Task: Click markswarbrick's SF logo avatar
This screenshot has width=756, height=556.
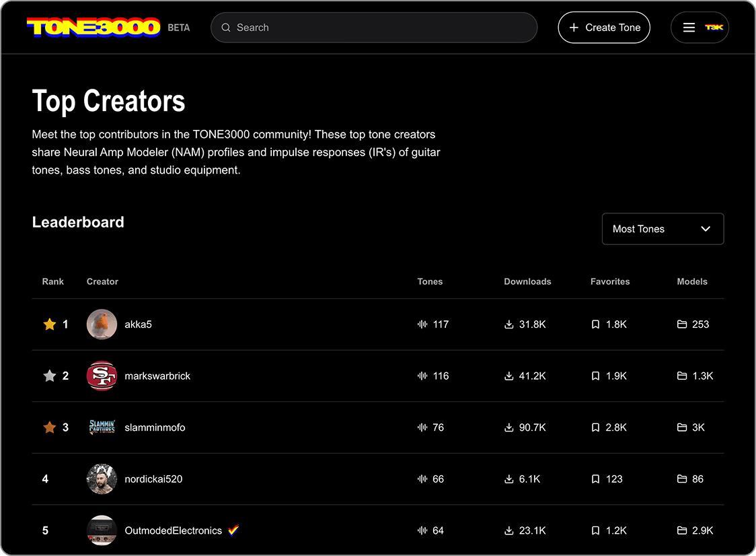Action: click(x=102, y=376)
